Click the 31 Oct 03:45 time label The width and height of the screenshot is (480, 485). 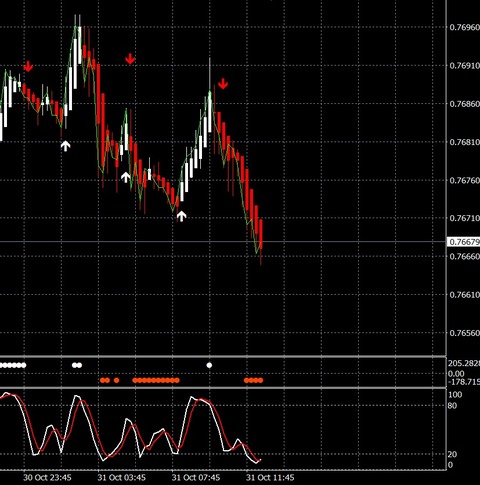[121, 477]
